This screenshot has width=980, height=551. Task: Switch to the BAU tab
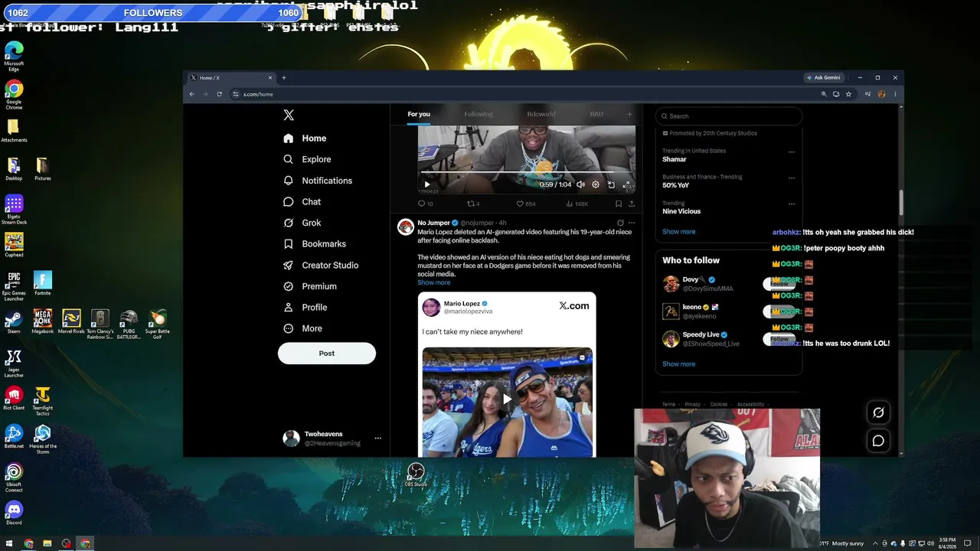click(x=596, y=114)
